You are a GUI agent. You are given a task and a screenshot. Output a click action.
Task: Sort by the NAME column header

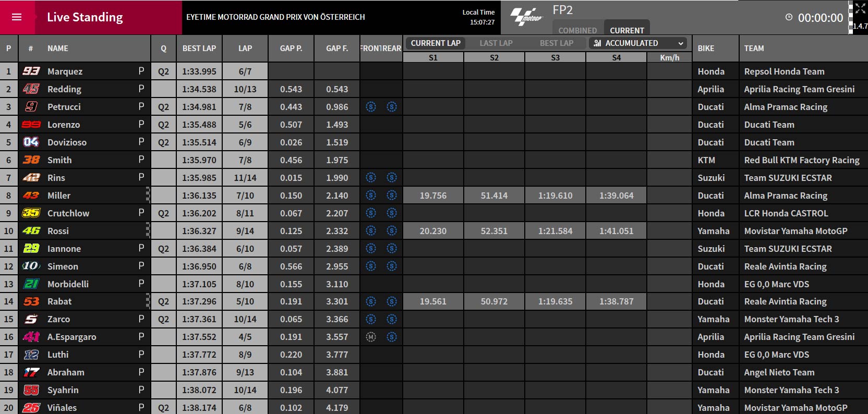pyautogui.click(x=58, y=48)
